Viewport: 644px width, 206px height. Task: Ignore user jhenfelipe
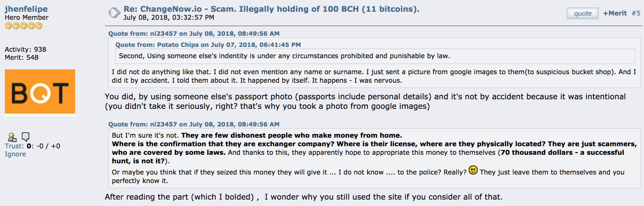point(15,154)
